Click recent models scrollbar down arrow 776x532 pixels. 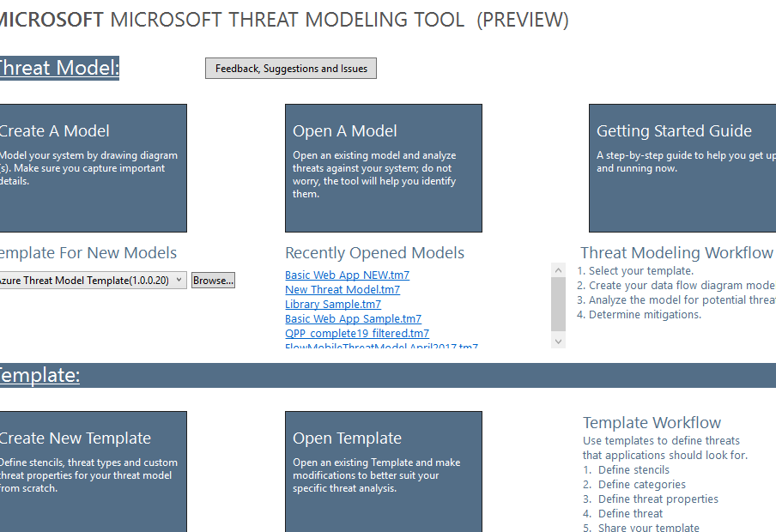point(558,342)
